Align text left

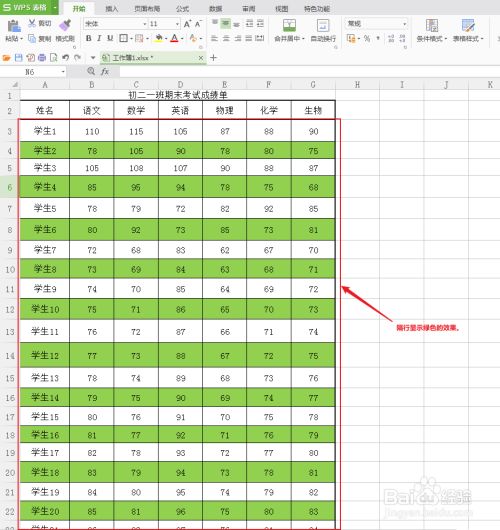214,39
